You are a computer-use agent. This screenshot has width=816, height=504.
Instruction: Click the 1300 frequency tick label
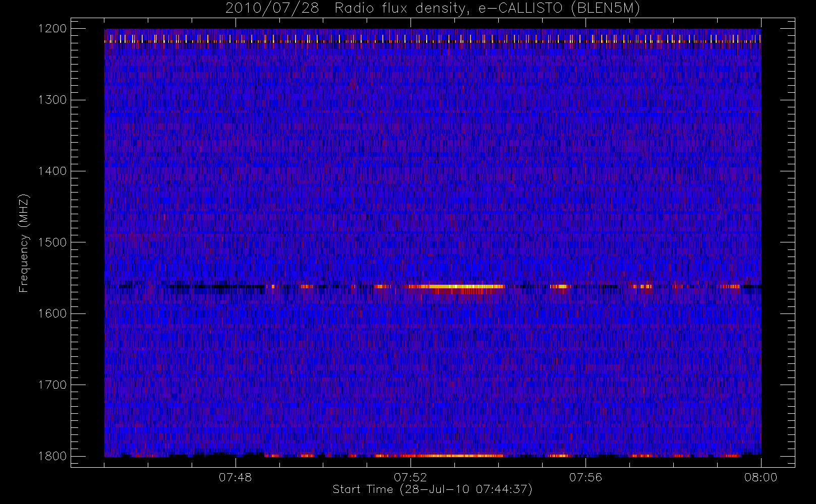coord(52,100)
